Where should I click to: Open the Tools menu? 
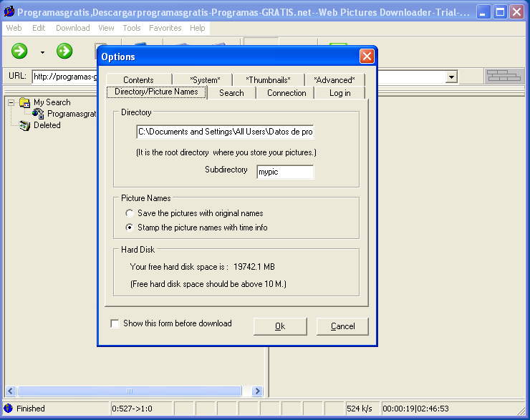pos(132,28)
